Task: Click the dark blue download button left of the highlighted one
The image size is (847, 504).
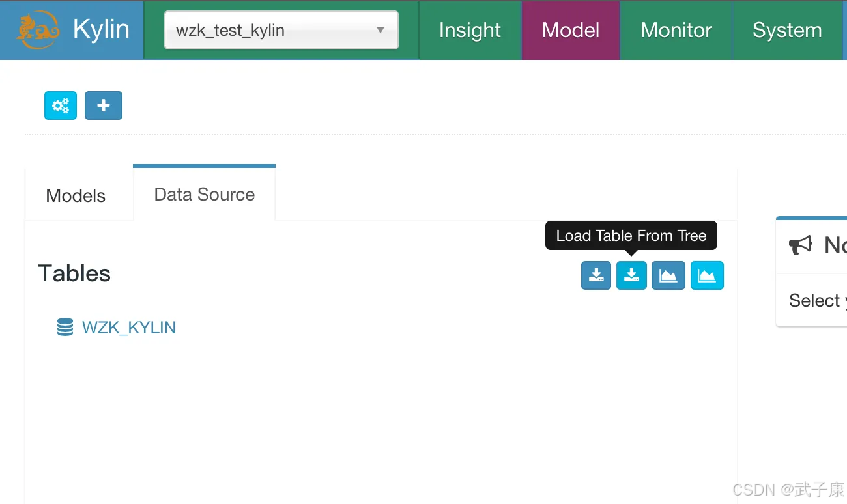Action: (596, 275)
